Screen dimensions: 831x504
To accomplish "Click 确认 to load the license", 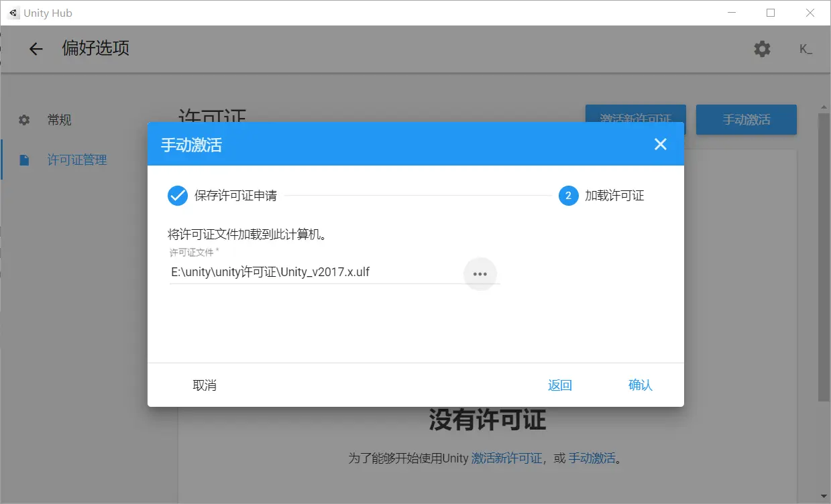I will (x=641, y=385).
